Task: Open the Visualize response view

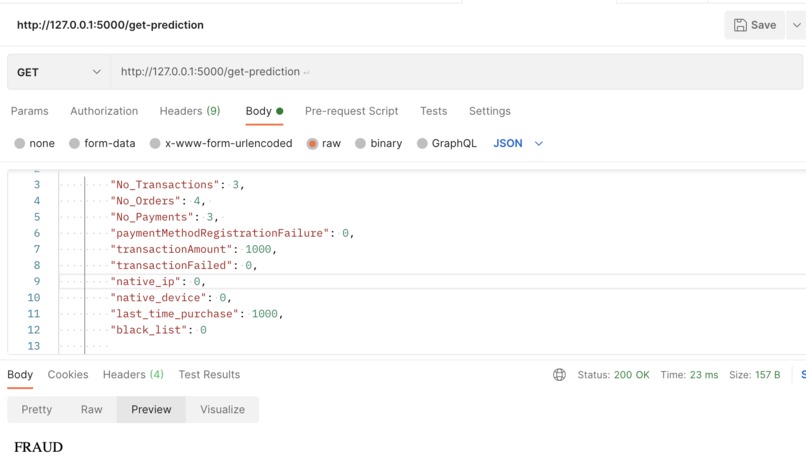Action: pos(222,409)
